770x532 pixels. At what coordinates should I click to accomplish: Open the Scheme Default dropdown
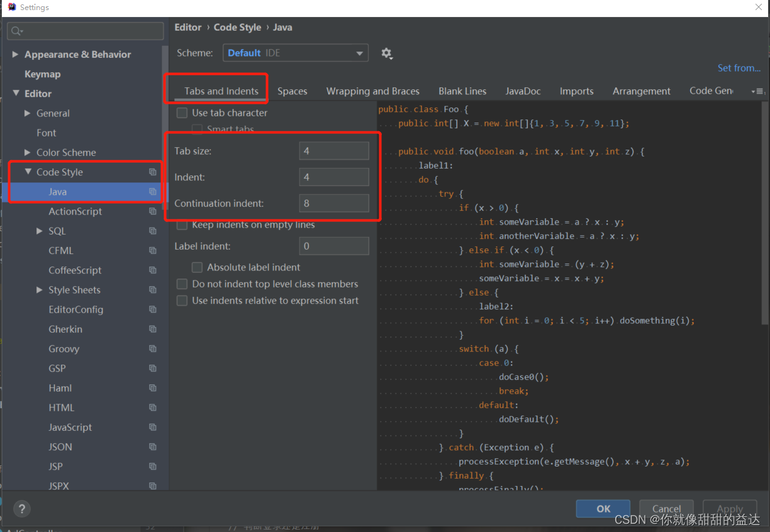coord(296,53)
